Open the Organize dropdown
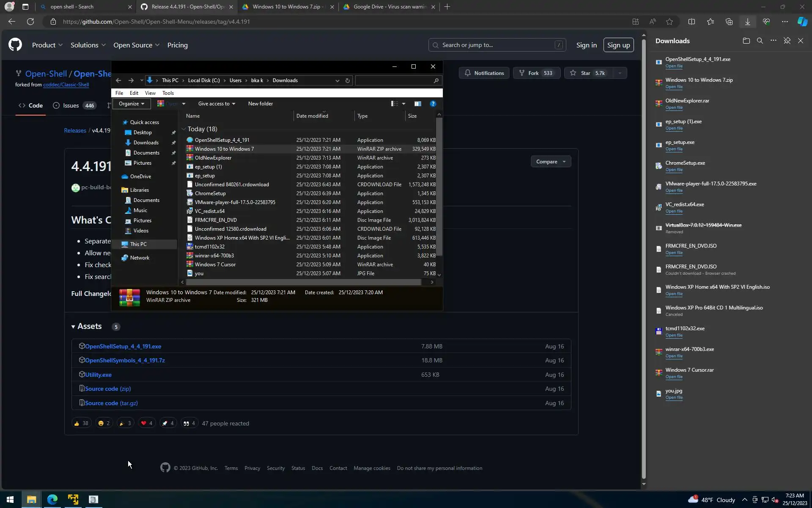 click(x=132, y=104)
